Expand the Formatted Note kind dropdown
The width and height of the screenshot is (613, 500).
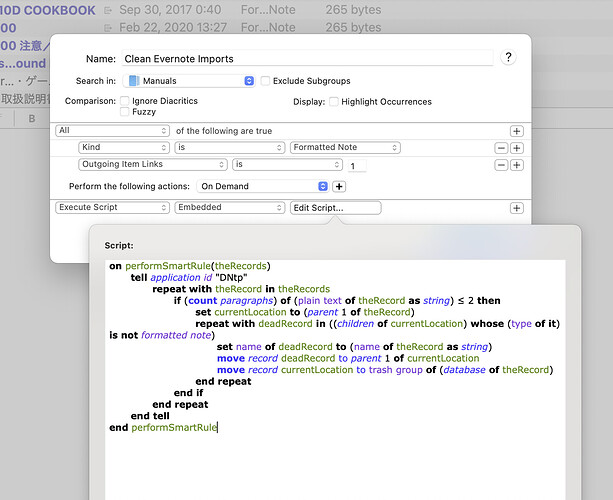[345, 148]
